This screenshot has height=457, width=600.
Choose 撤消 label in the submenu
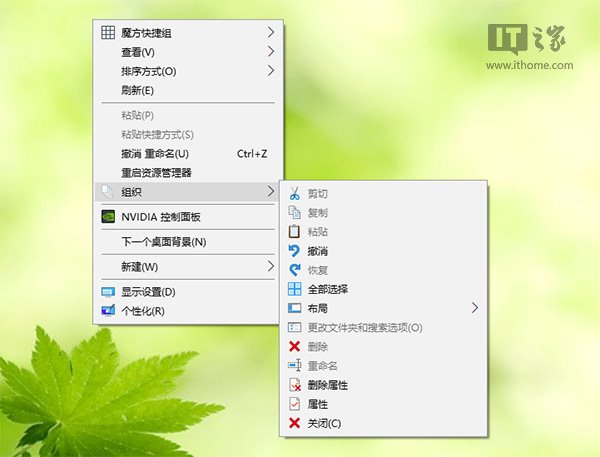pos(318,251)
